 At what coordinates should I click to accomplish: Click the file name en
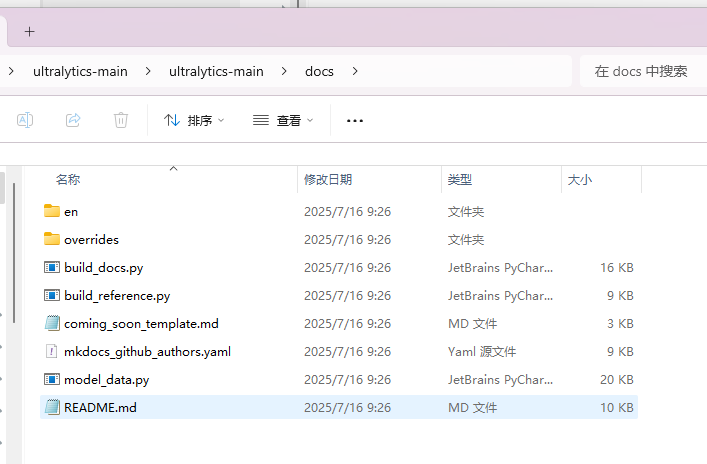pos(71,211)
